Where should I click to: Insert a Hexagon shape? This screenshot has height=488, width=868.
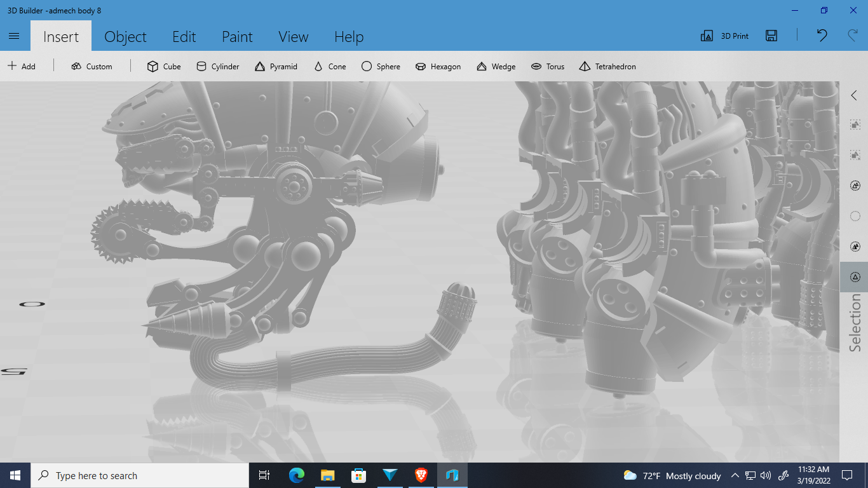click(x=438, y=66)
